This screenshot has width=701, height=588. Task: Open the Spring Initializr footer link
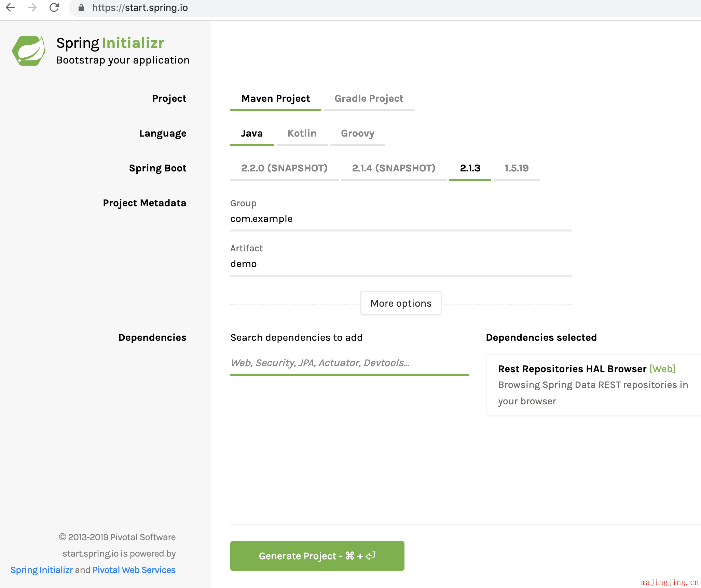42,570
